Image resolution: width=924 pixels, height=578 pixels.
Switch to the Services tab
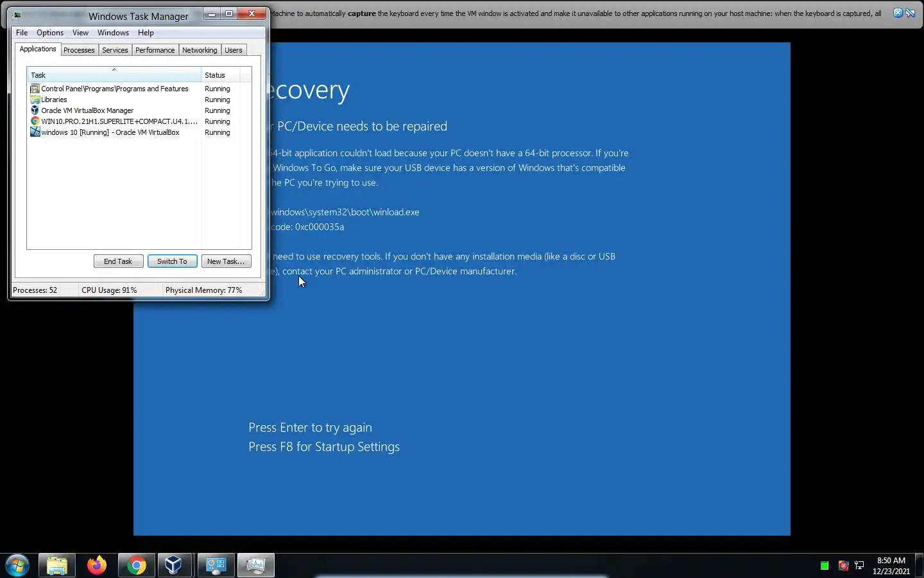pos(115,50)
